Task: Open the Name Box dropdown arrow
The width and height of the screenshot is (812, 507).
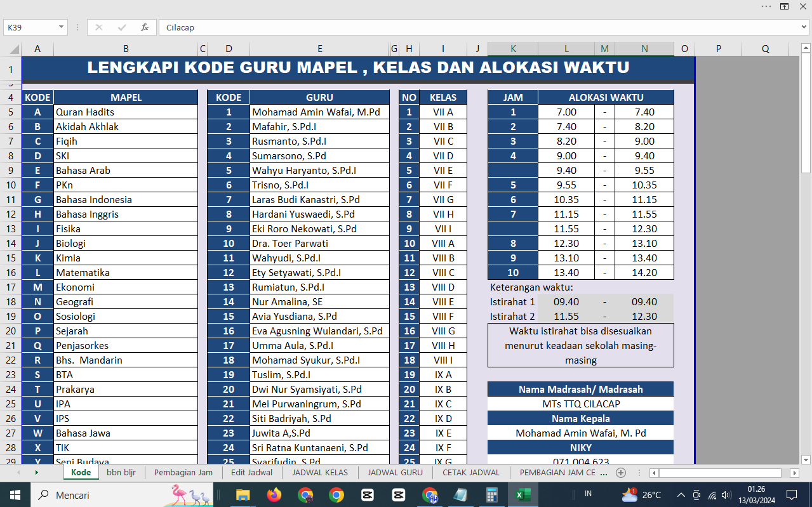Action: tap(62, 27)
